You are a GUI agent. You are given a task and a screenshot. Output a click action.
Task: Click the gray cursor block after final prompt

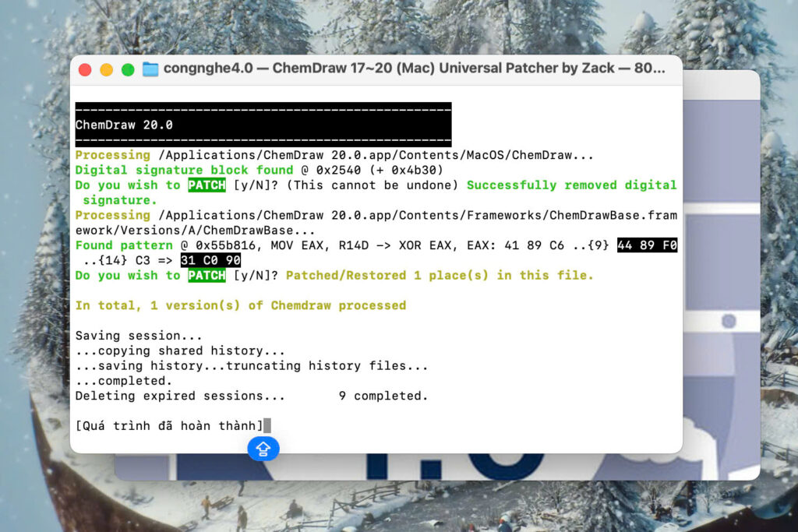pyautogui.click(x=267, y=425)
